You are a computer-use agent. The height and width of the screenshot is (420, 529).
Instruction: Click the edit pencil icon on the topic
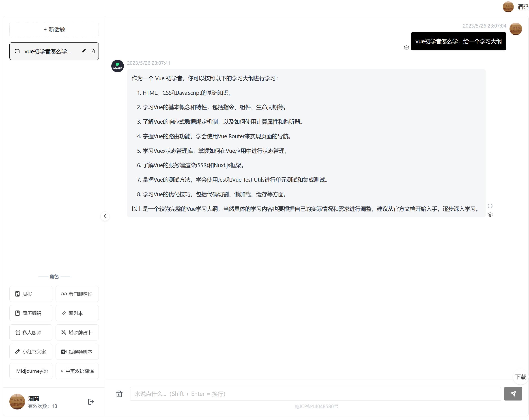84,51
